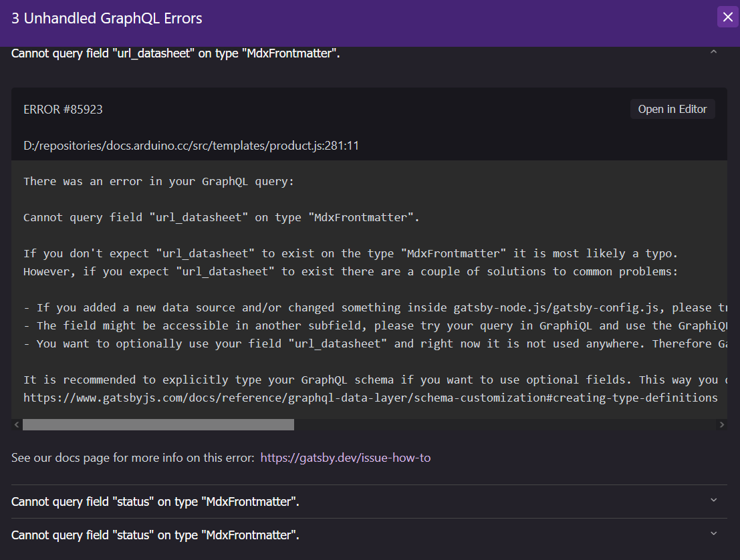Click the scroll left arrow
The image size is (740, 560).
[17, 424]
